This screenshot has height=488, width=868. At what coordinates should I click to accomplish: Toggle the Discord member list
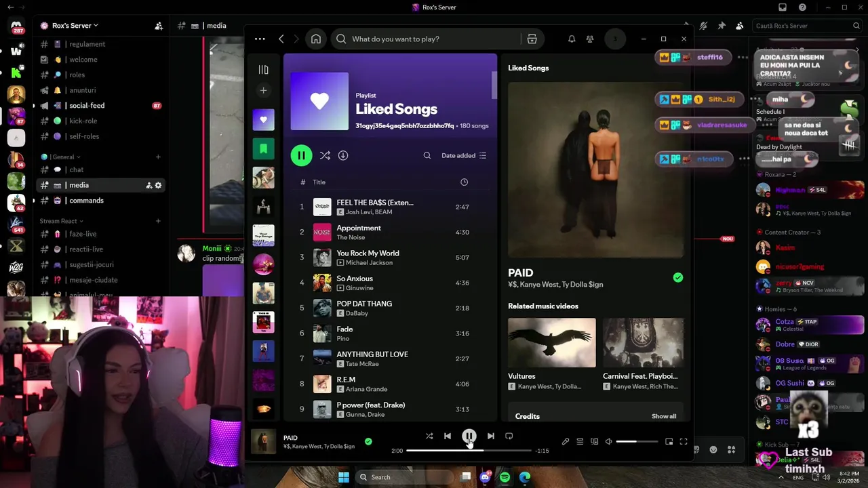[739, 26]
